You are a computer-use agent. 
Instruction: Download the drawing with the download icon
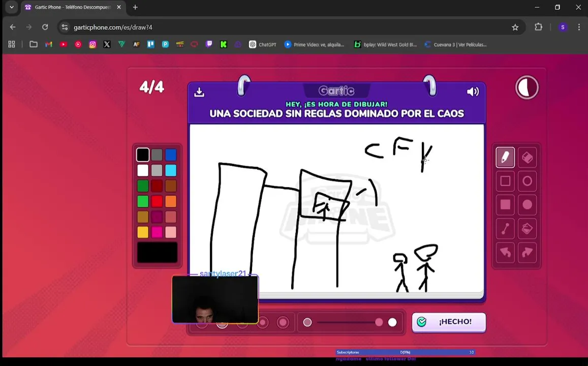coord(199,92)
